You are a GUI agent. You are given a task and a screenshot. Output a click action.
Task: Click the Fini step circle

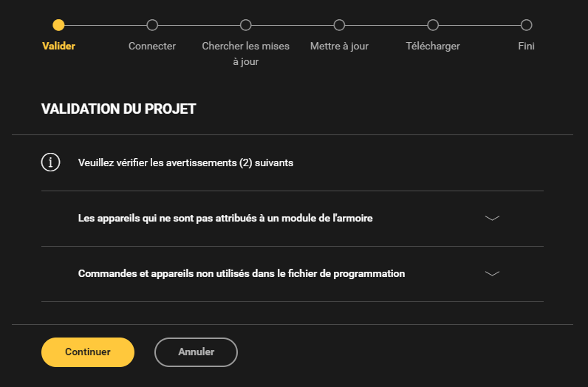pos(526,25)
